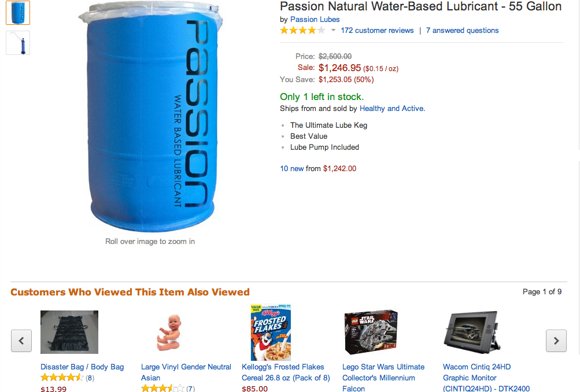This screenshot has height=392, width=580.
Task: View the 172 customer reviews
Action: [x=377, y=30]
